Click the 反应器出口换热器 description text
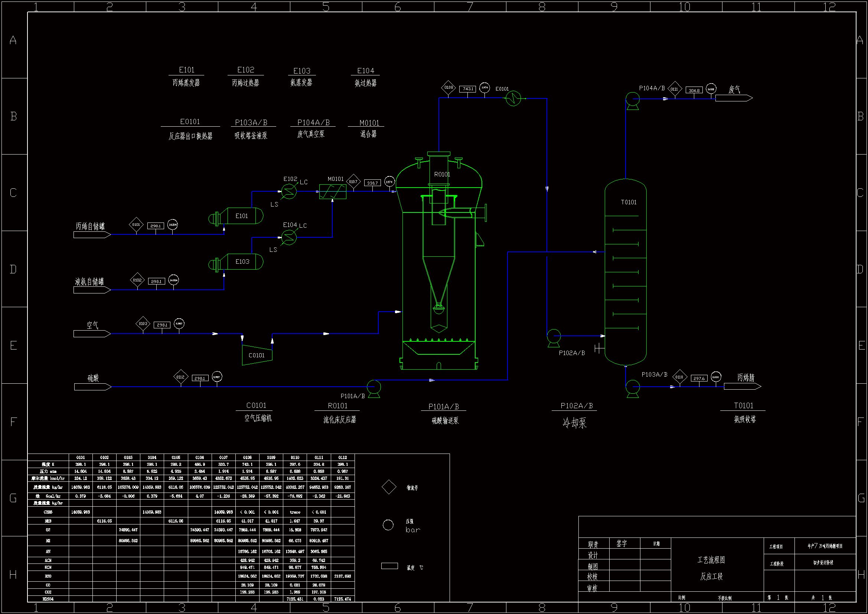This screenshot has width=868, height=614. [190, 136]
